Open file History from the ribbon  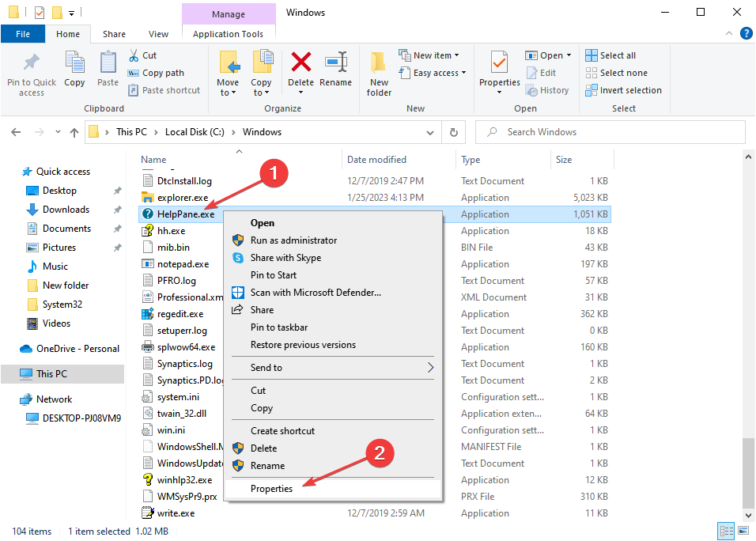pos(547,90)
